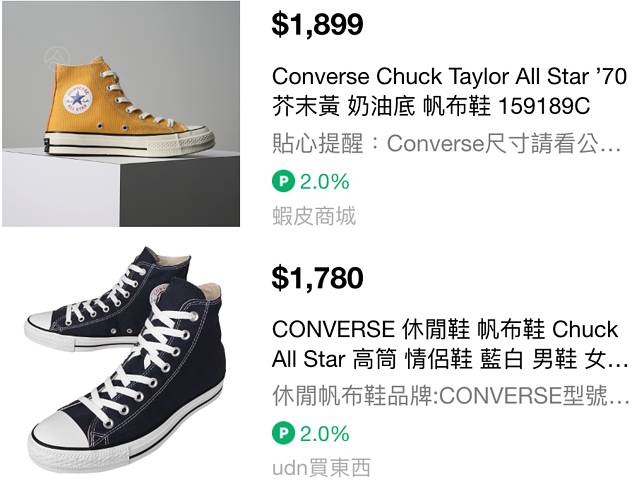Open the navy Converse high-top product image
Image resolution: width=644 pixels, height=482 pixels.
123,359
